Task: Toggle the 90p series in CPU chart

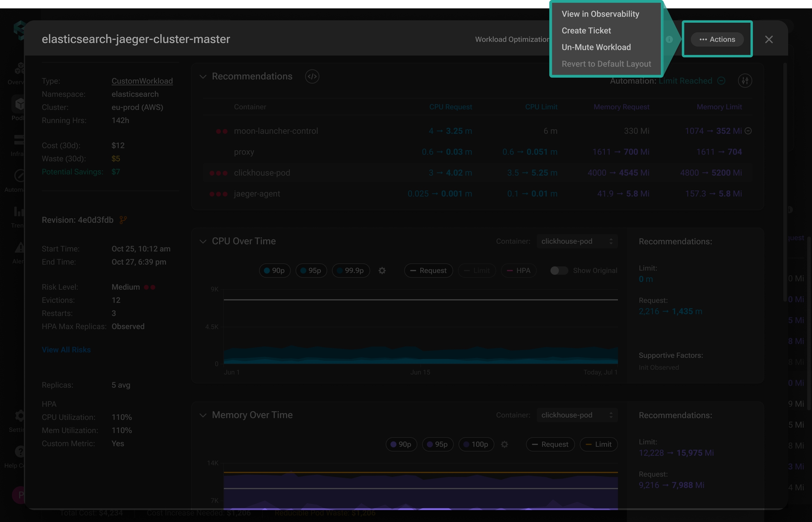Action: point(275,271)
